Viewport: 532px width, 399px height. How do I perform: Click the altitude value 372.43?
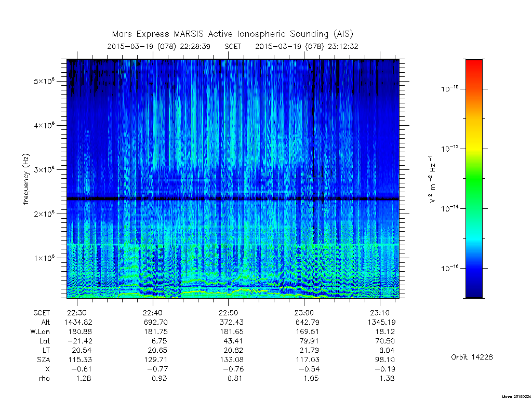[231, 322]
